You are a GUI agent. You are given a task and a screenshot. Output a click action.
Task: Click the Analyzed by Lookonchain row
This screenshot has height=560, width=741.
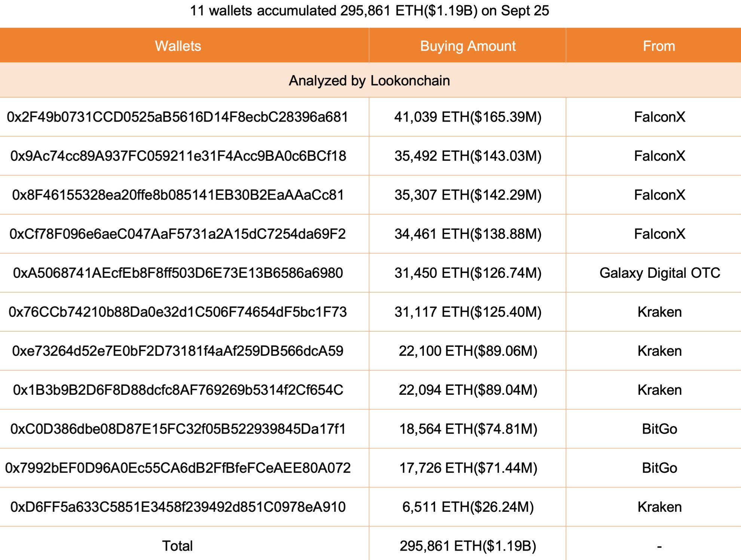(370, 81)
